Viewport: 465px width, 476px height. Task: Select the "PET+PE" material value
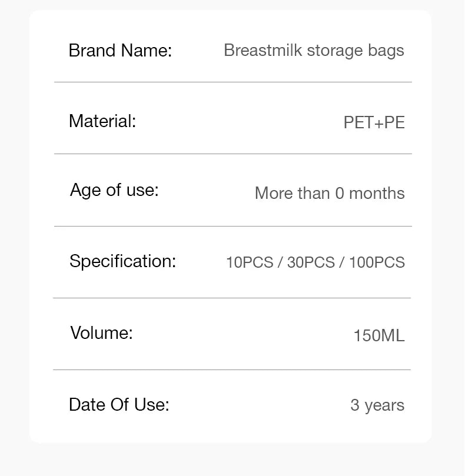374,122
